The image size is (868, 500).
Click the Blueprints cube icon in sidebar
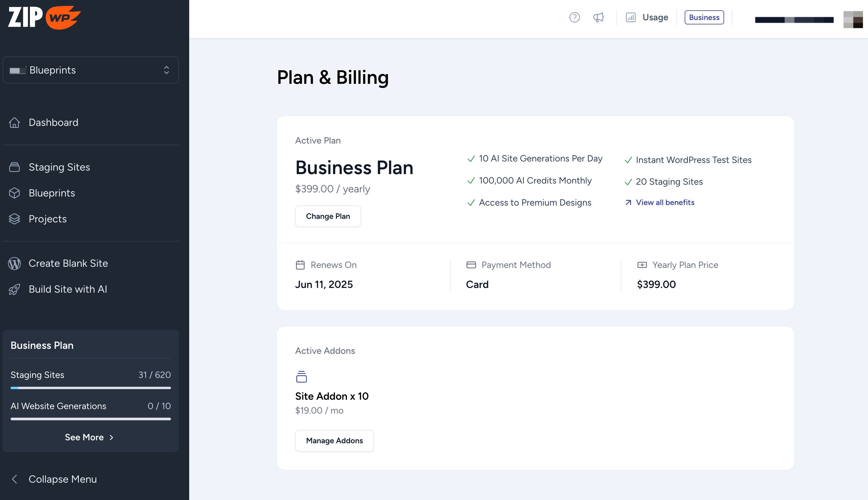(14, 193)
